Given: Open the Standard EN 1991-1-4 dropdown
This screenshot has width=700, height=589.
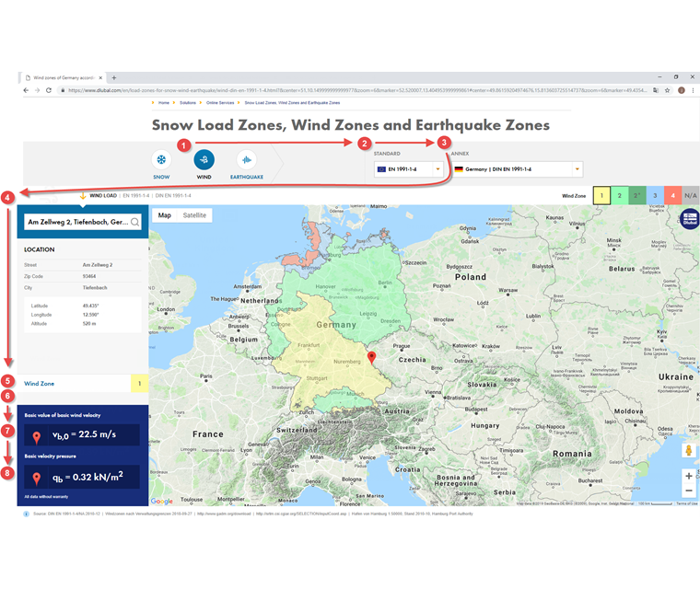Looking at the screenshot, I should pyautogui.click(x=408, y=169).
